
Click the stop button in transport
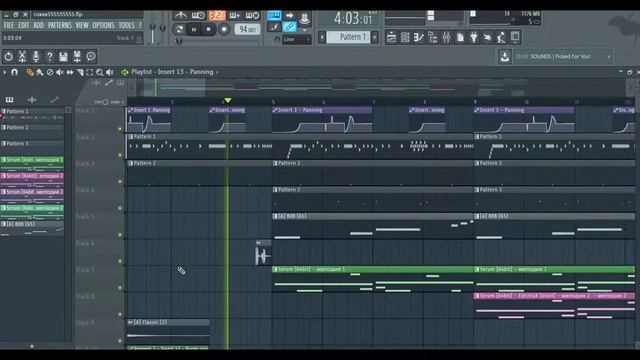pos(209,29)
